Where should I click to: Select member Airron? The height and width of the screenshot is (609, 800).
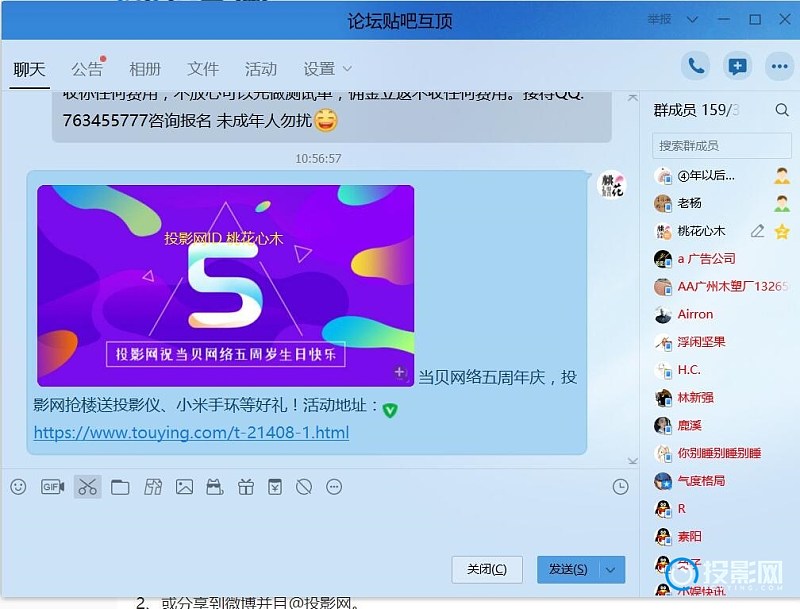721,314
